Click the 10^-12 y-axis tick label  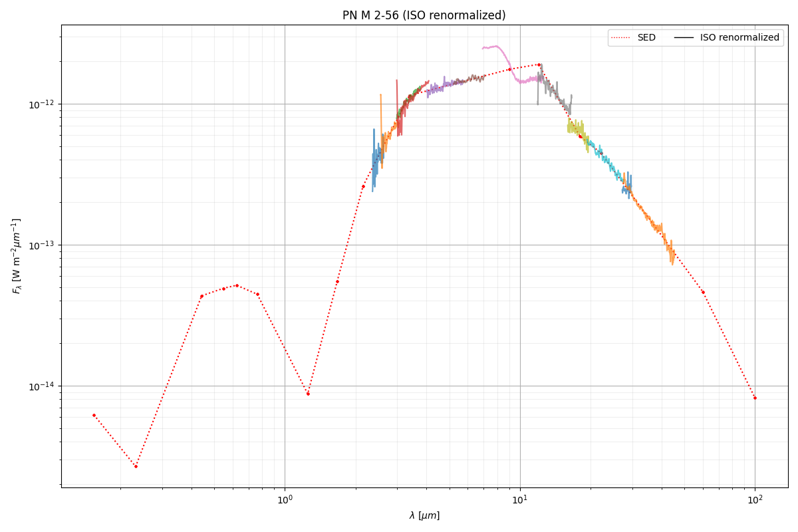(44, 104)
